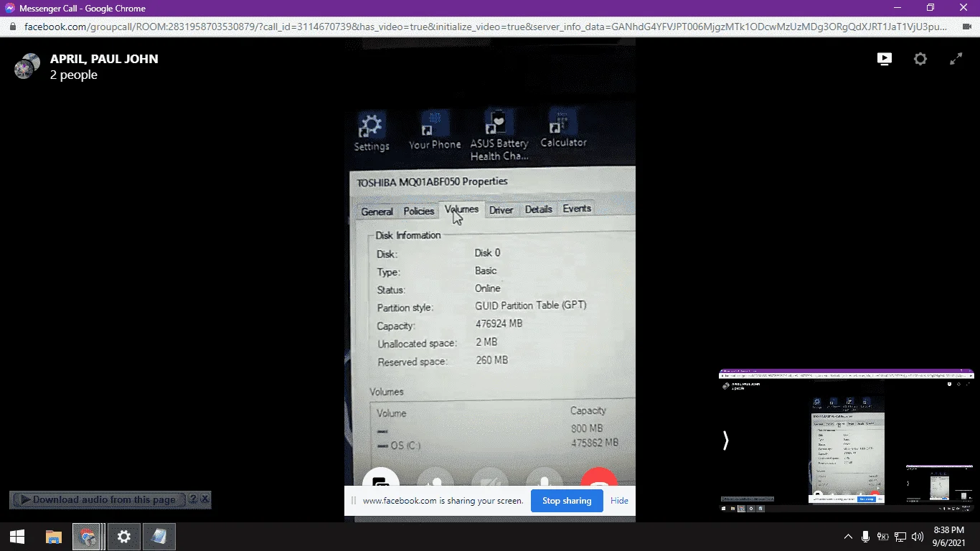This screenshot has height=551, width=980.
Task: Click the "TOSHIBA MQ01ABF050 Properties" title in the video
Action: pyautogui.click(x=433, y=182)
